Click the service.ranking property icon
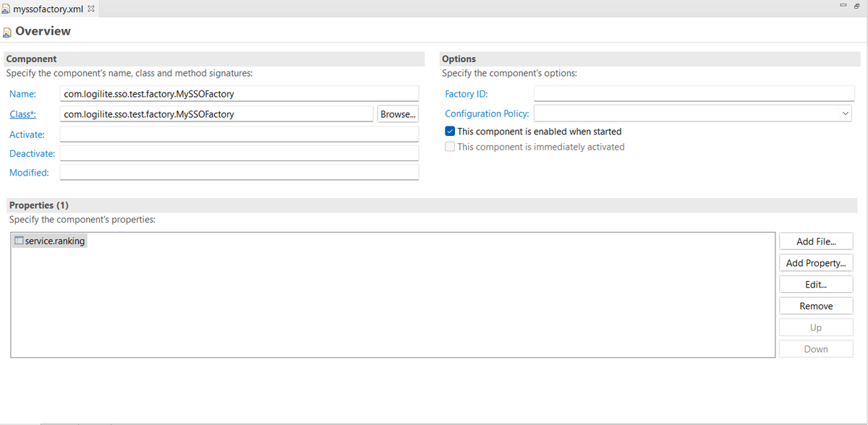 19,241
